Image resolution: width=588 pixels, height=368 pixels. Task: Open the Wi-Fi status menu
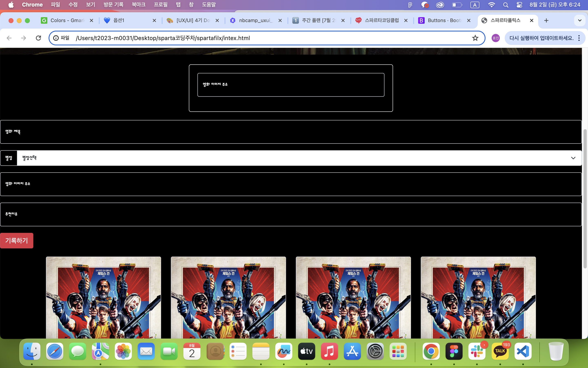click(491, 5)
